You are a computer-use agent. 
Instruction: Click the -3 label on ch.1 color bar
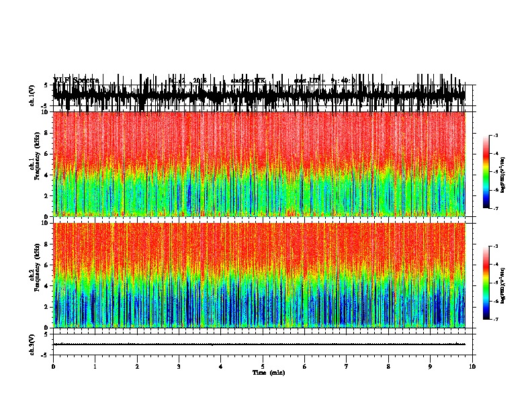[496, 136]
